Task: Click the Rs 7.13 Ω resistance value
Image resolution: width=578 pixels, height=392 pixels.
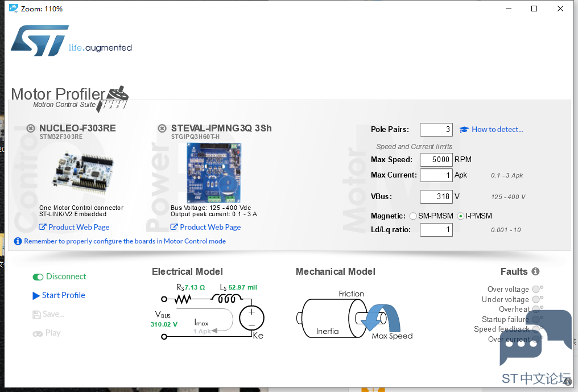Action: (195, 287)
